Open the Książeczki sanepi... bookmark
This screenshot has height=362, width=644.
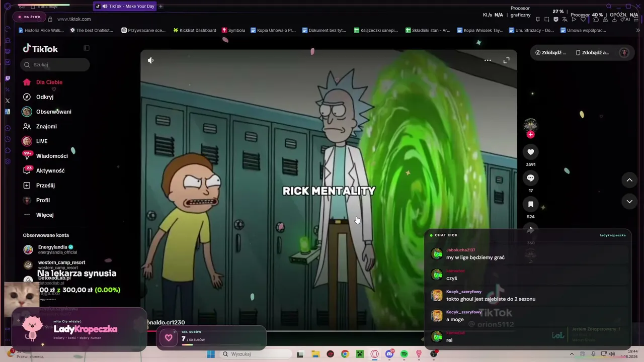click(x=376, y=30)
